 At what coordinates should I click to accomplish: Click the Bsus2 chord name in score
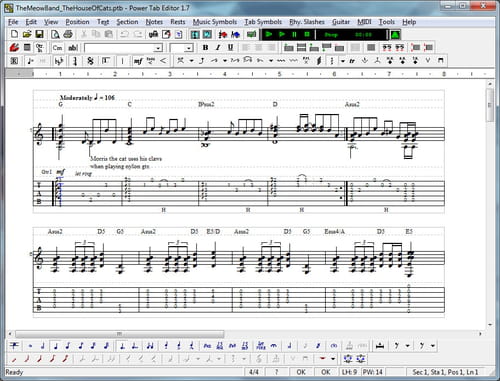coord(206,105)
